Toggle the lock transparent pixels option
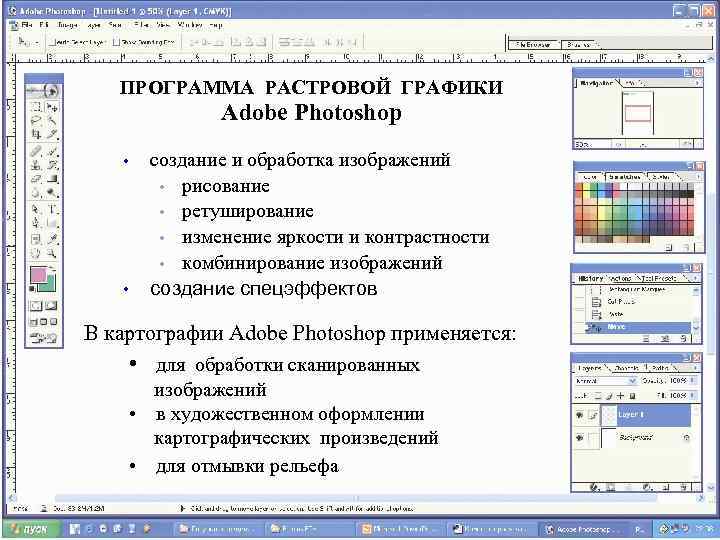720x540 pixels. 598,395
